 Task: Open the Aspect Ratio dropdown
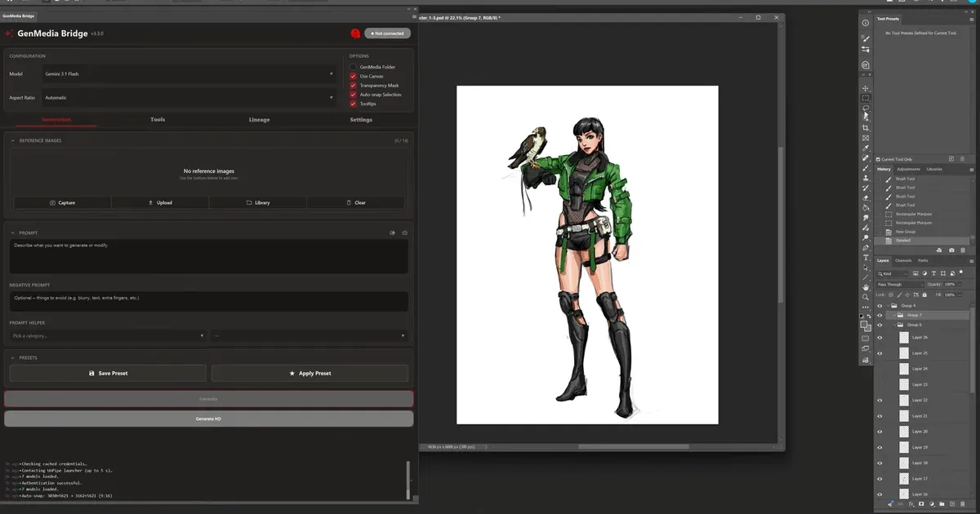coord(189,98)
